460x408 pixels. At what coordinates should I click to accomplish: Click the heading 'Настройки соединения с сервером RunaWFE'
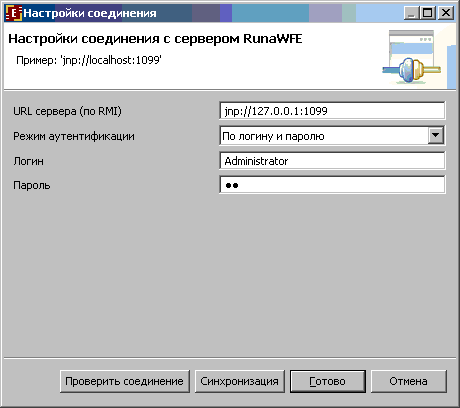click(x=155, y=39)
